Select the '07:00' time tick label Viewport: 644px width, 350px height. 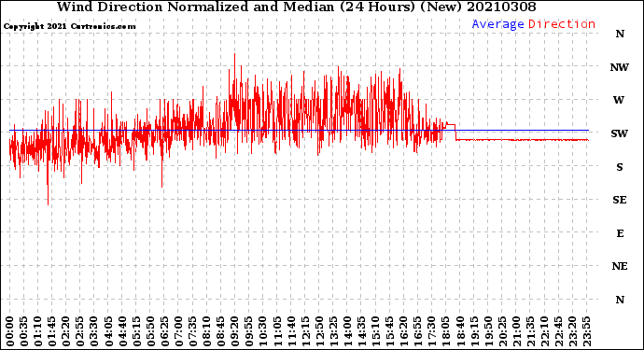click(178, 331)
